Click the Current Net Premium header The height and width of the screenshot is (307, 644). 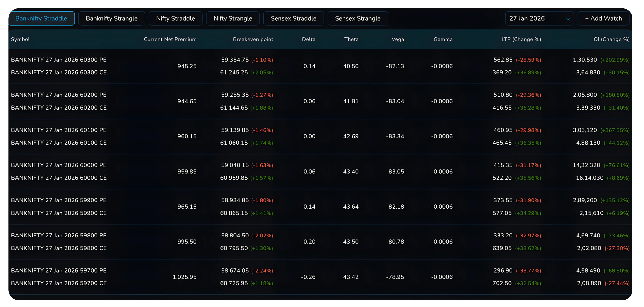(170, 39)
